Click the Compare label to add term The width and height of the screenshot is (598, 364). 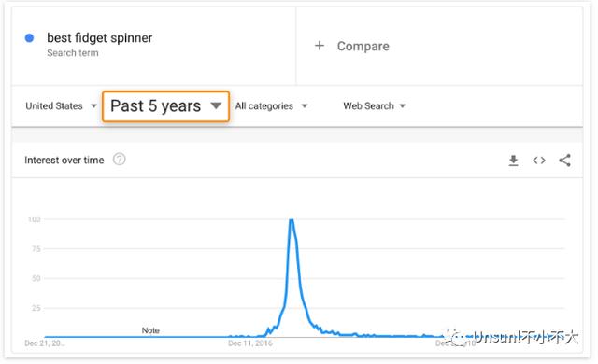click(363, 46)
